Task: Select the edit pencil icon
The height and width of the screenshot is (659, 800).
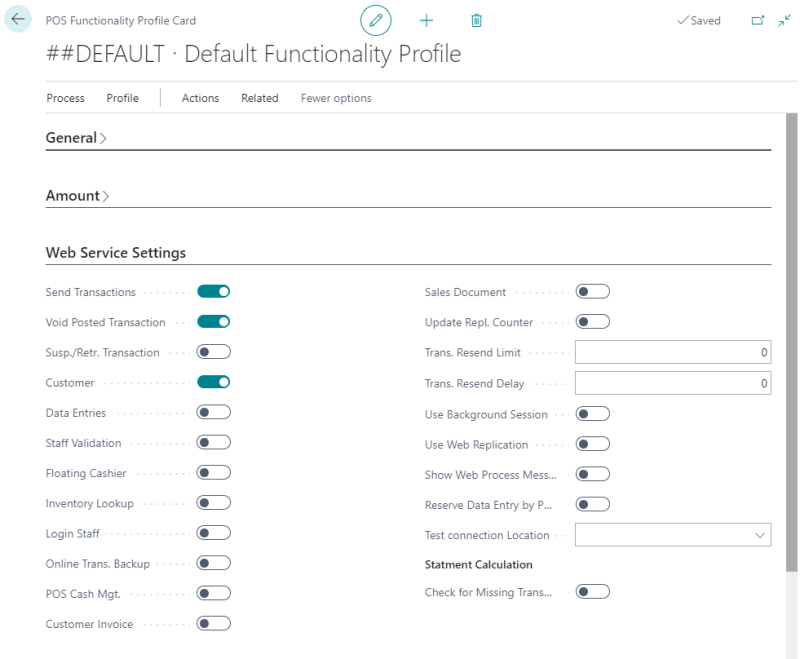Action: point(376,20)
